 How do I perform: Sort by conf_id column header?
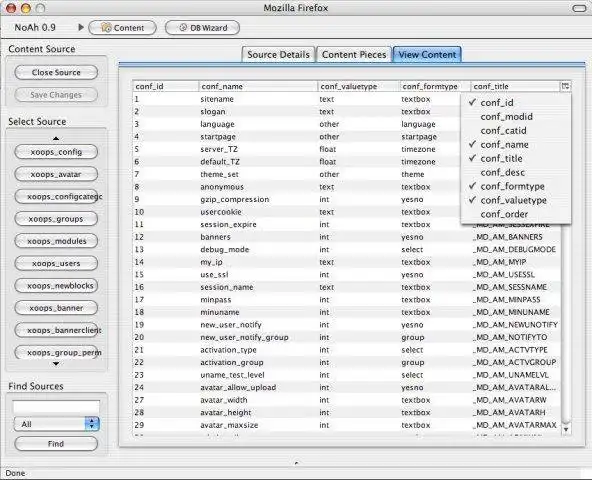click(x=165, y=86)
